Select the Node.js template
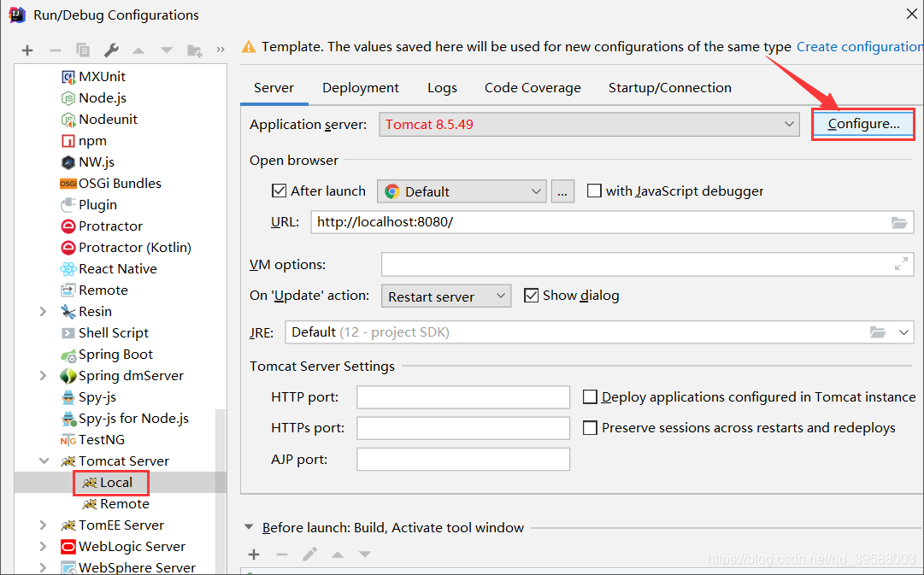Viewport: 924px width, 575px height. pyautogui.click(x=103, y=97)
